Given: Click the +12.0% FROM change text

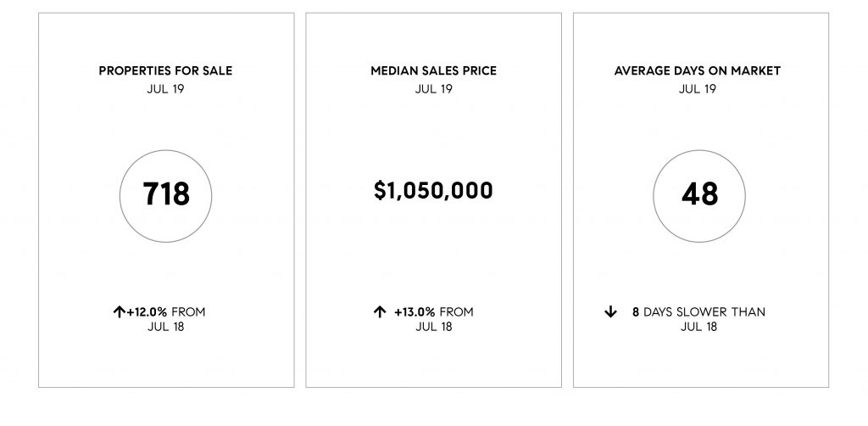Looking at the screenshot, I should [166, 312].
